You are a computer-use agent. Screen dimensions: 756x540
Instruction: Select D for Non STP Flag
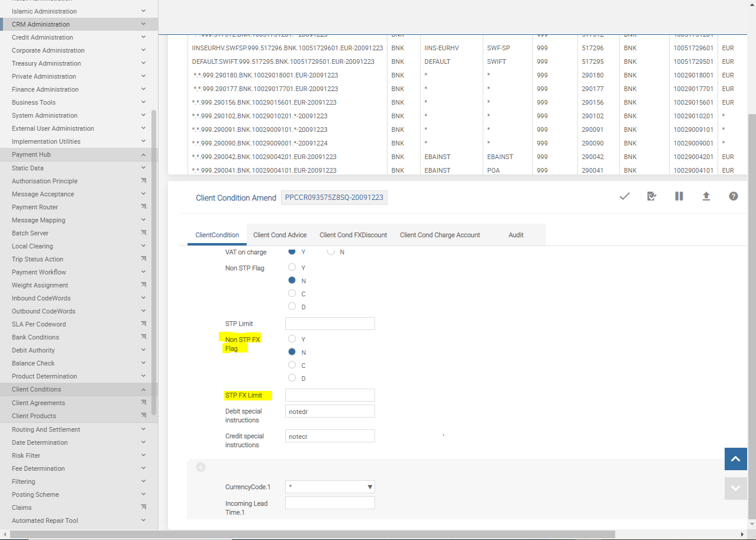(x=292, y=306)
